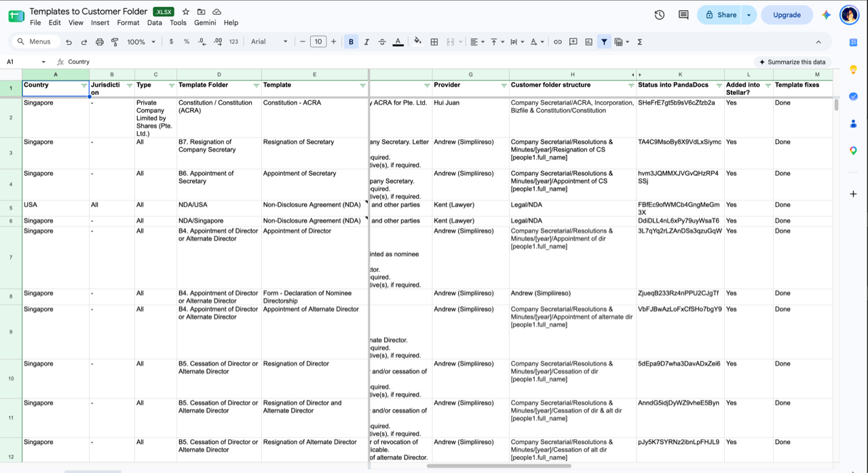868x473 pixels.
Task: Toggle Italic formatting
Action: click(x=366, y=42)
